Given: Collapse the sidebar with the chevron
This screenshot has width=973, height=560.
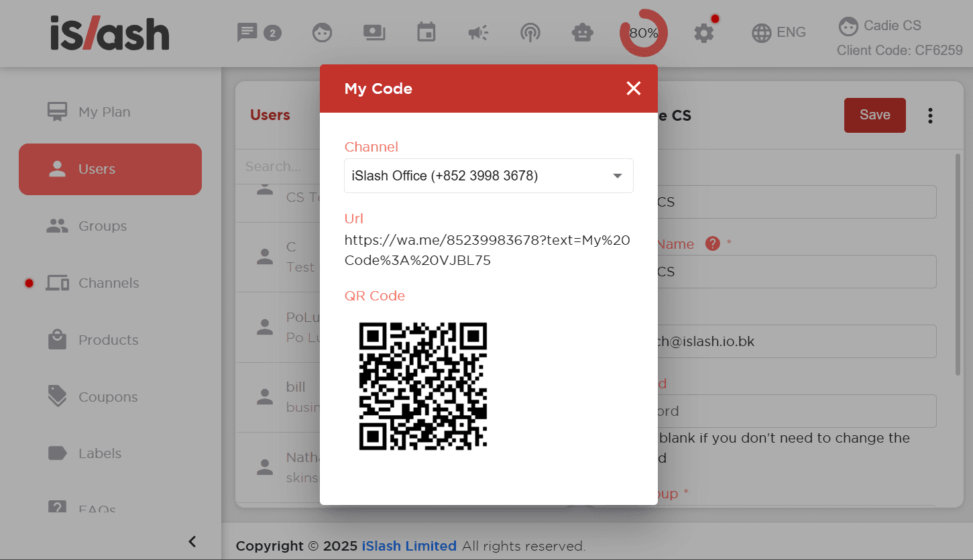Looking at the screenshot, I should pos(192,541).
